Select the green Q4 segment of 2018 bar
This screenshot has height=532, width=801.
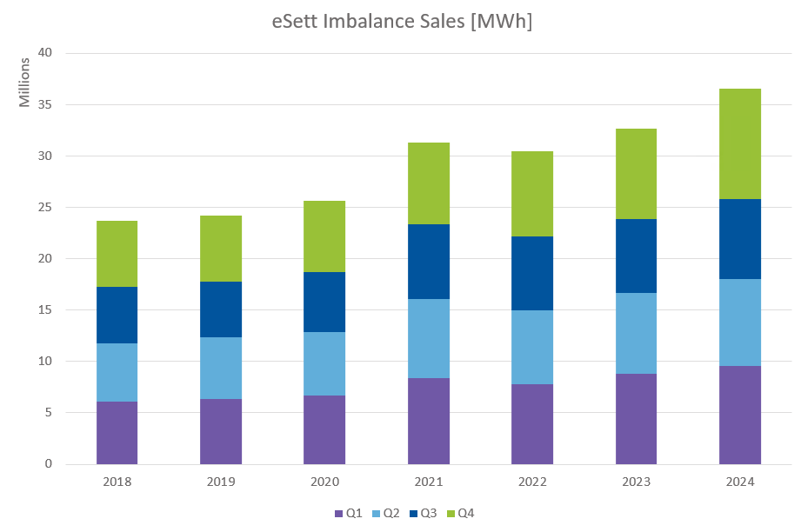117,254
